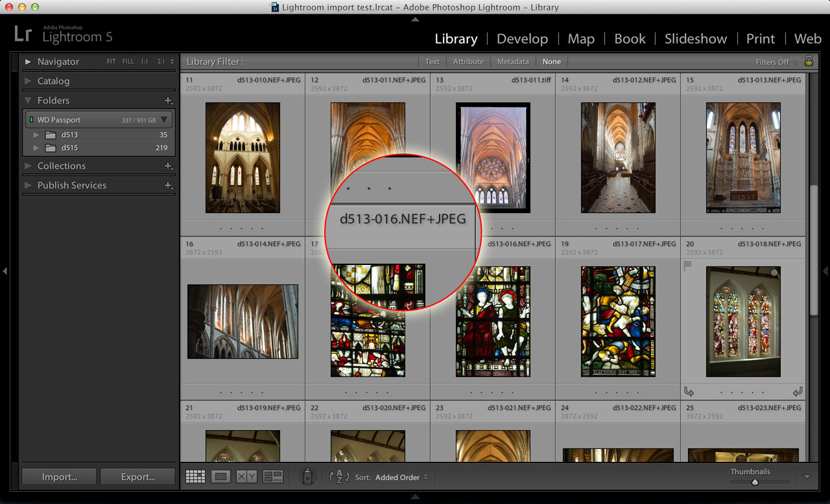The width and height of the screenshot is (830, 504).
Task: Click plus icon on Collections panel
Action: click(x=168, y=166)
